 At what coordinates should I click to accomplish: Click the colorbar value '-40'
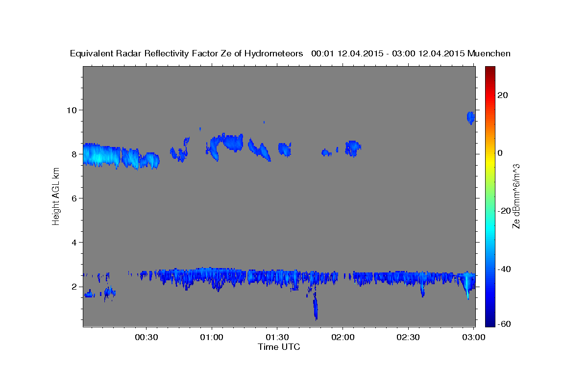click(503, 269)
